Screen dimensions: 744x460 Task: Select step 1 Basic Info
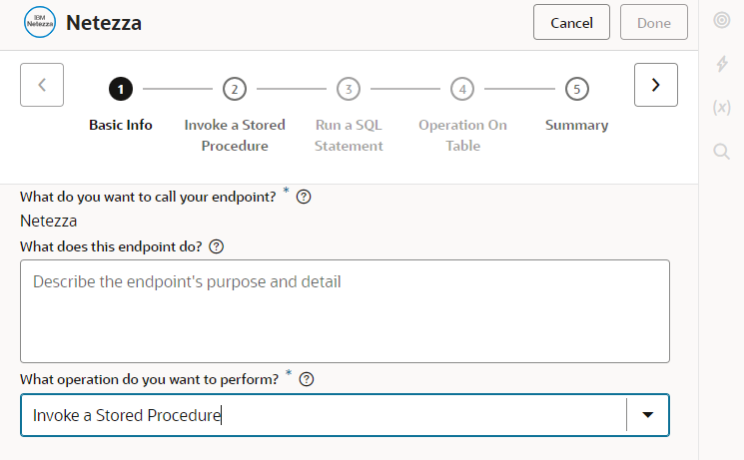[x=120, y=89]
